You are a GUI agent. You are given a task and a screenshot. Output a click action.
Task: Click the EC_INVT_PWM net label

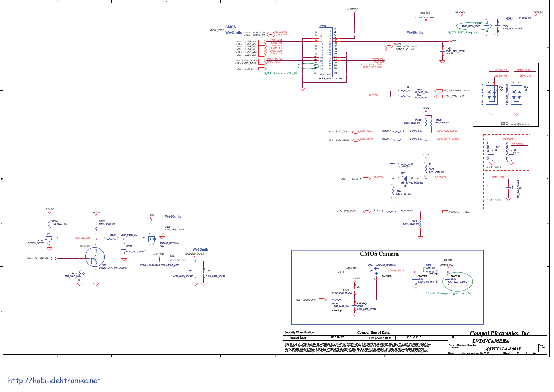pos(453,91)
